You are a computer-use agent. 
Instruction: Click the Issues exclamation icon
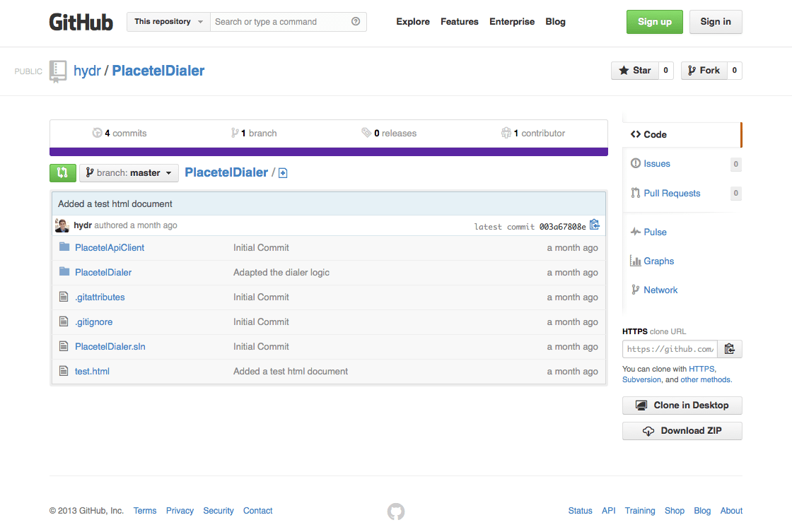pyautogui.click(x=636, y=163)
